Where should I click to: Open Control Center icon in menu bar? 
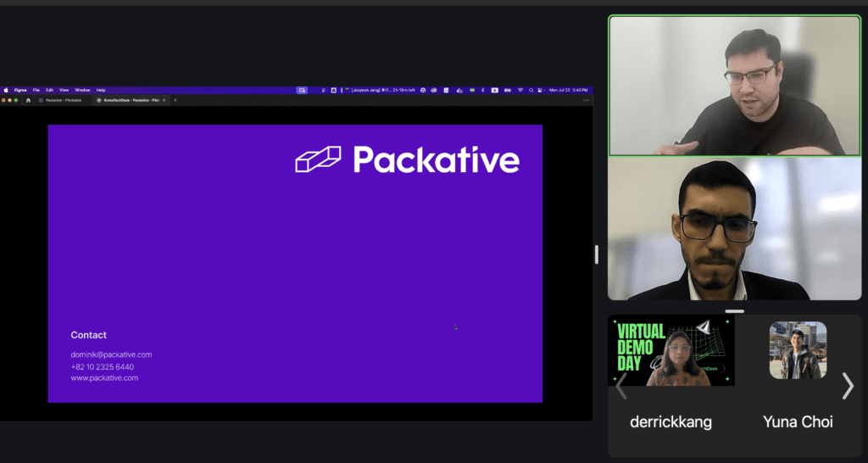(540, 90)
